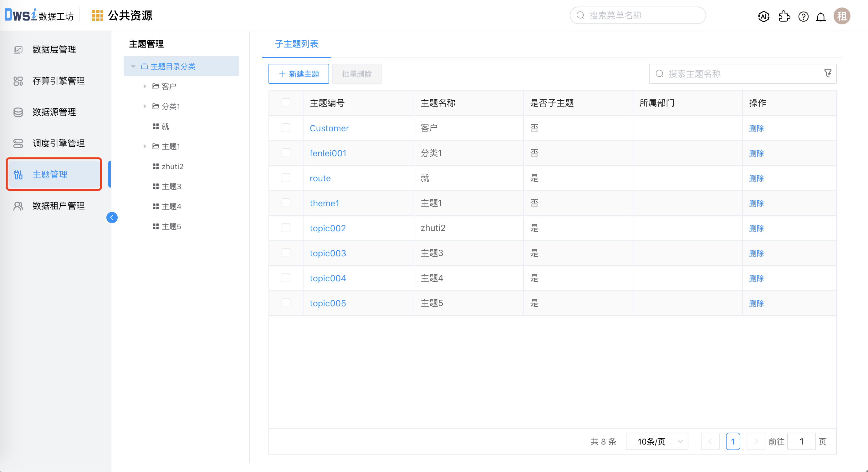
Task: Click 删除 link on topic005 row
Action: pos(757,303)
